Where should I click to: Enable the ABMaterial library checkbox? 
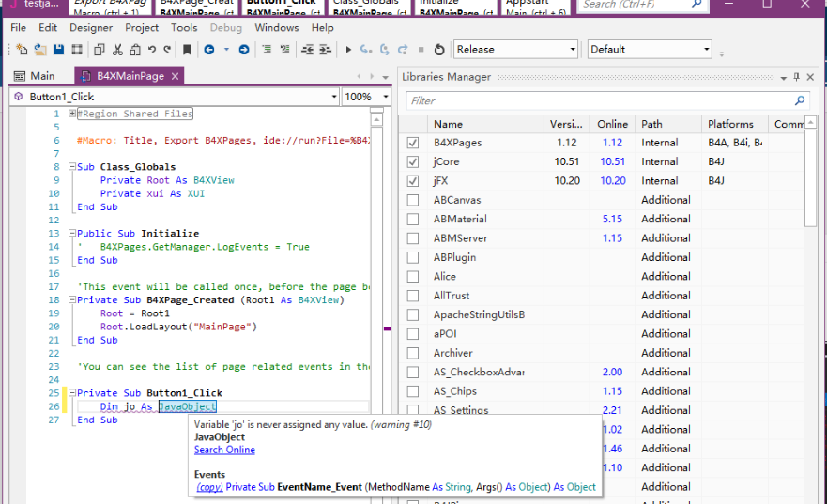point(413,220)
